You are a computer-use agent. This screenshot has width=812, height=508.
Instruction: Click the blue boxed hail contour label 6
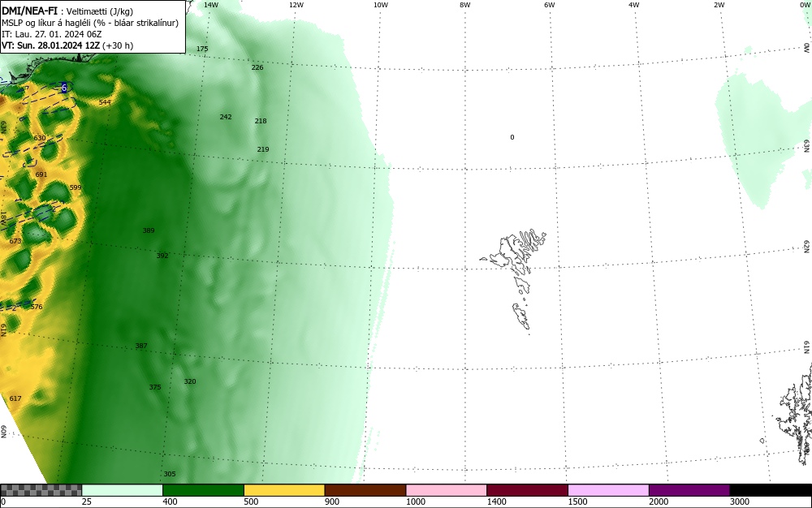point(64,88)
